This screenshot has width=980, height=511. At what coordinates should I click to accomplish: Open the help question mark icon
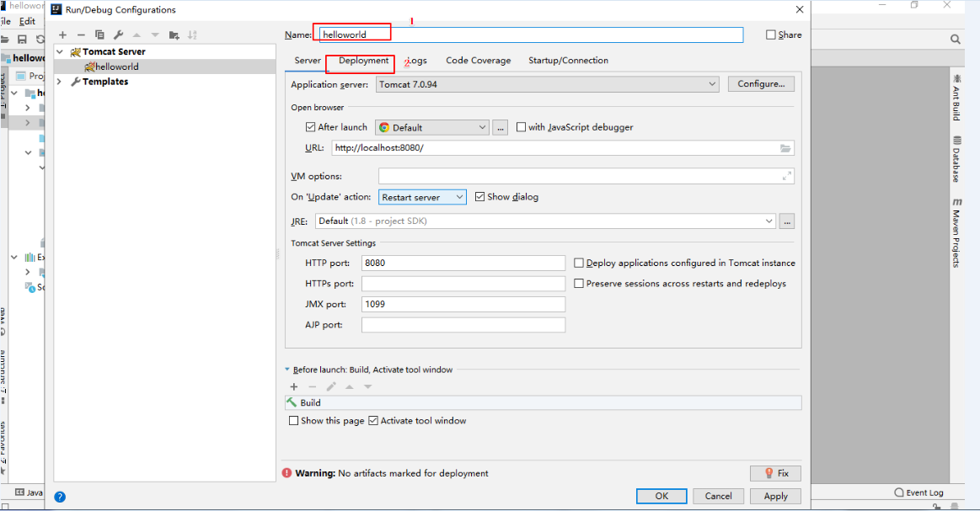pyautogui.click(x=60, y=497)
